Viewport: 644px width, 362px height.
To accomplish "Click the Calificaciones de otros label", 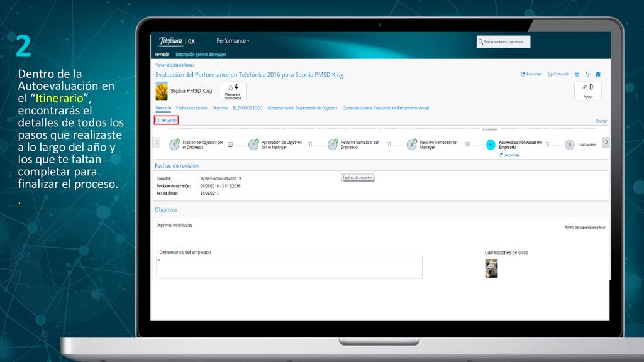I will (506, 253).
